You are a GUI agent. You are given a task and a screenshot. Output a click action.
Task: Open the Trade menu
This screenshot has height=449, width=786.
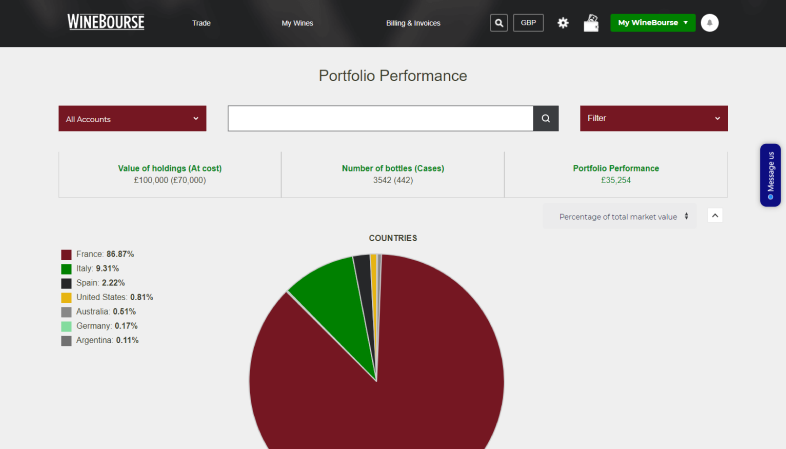[201, 23]
